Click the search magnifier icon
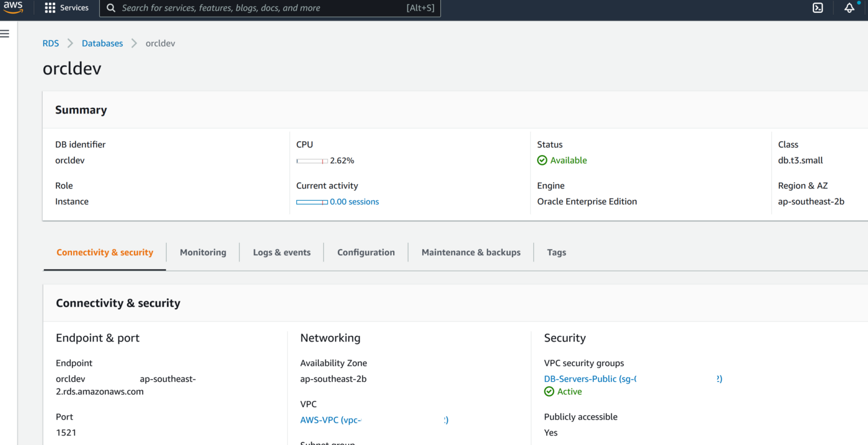 click(111, 8)
